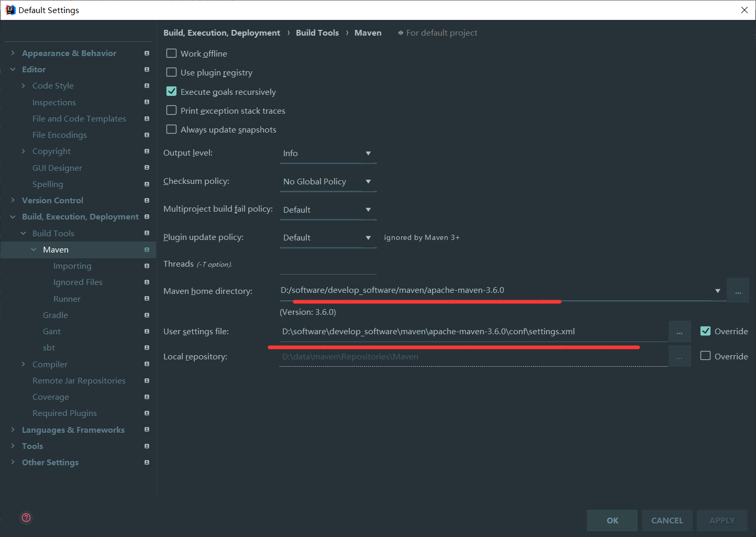Enable Work offline checkbox

171,53
